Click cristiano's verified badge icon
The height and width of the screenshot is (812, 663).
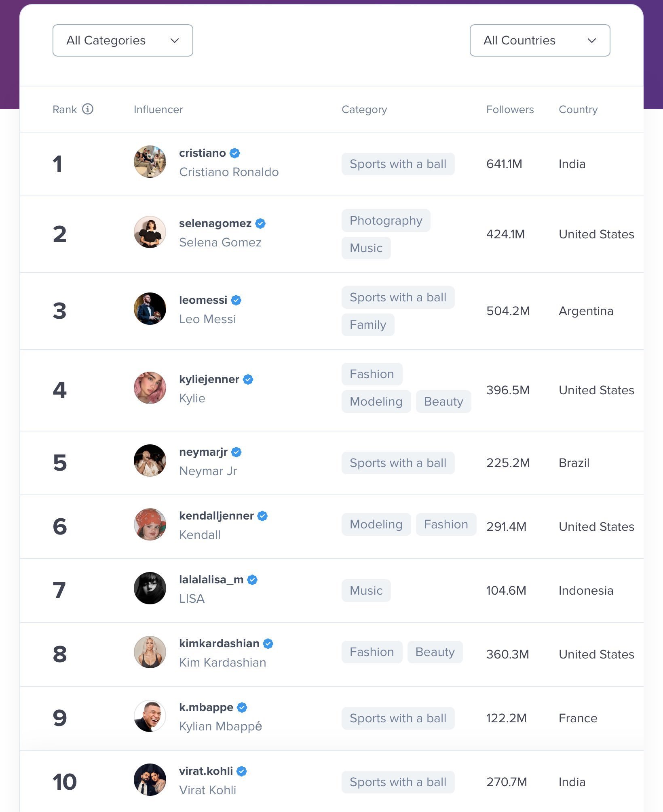click(x=235, y=153)
